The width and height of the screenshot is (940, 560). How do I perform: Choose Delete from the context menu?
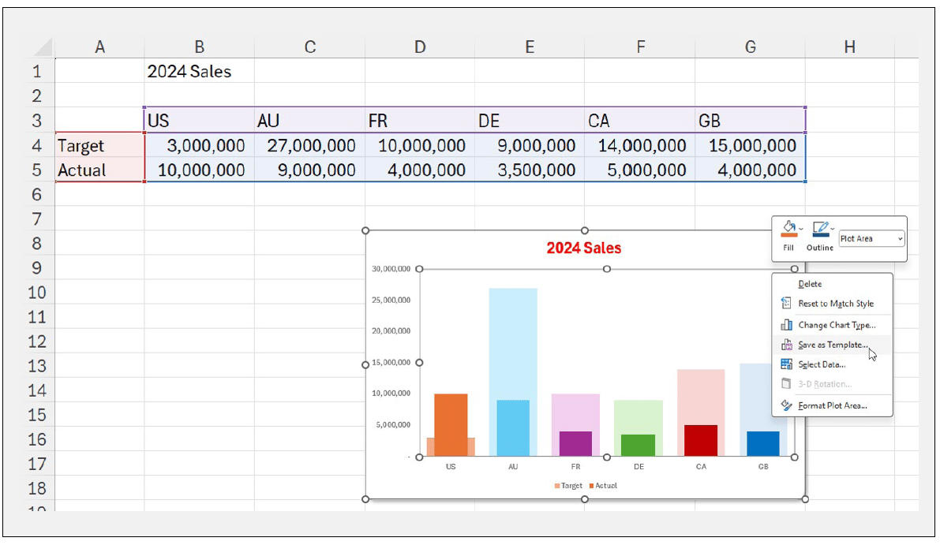coord(811,283)
